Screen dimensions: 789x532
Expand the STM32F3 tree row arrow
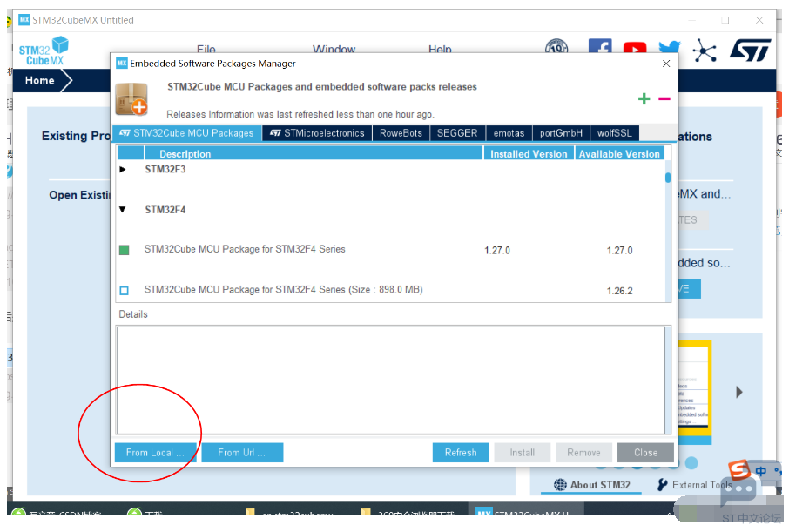pos(122,169)
